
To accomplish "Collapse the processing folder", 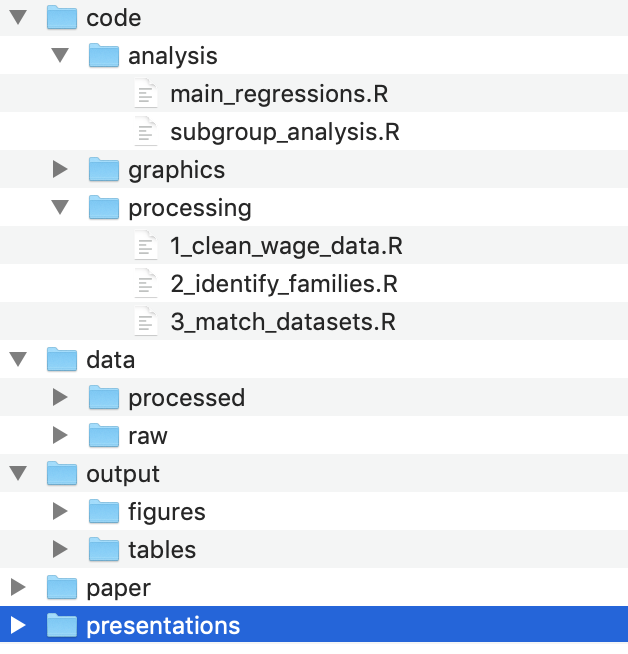I will pyautogui.click(x=60, y=208).
